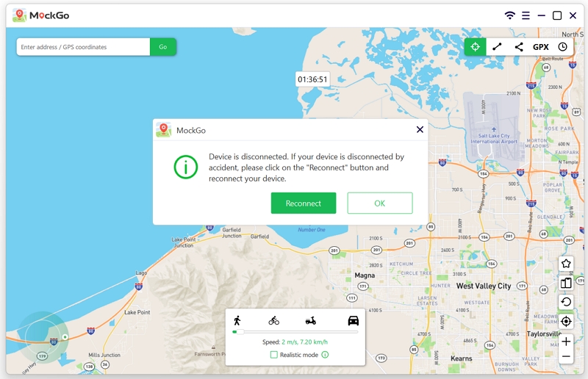
Task: Zoom in the map with plus
Action: tap(566, 342)
